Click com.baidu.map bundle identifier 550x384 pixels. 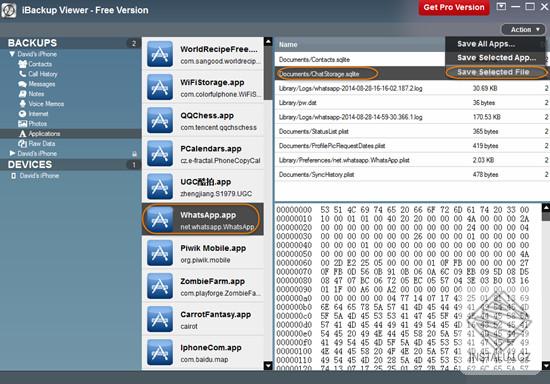click(x=204, y=359)
